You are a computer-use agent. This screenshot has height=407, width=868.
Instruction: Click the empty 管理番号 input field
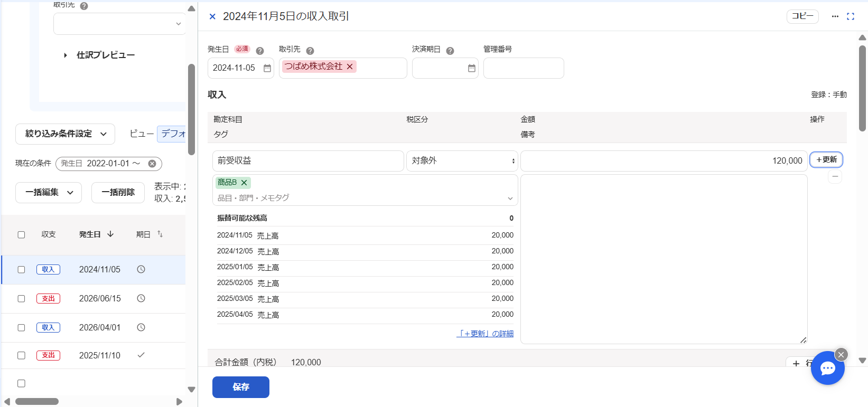pyautogui.click(x=524, y=68)
